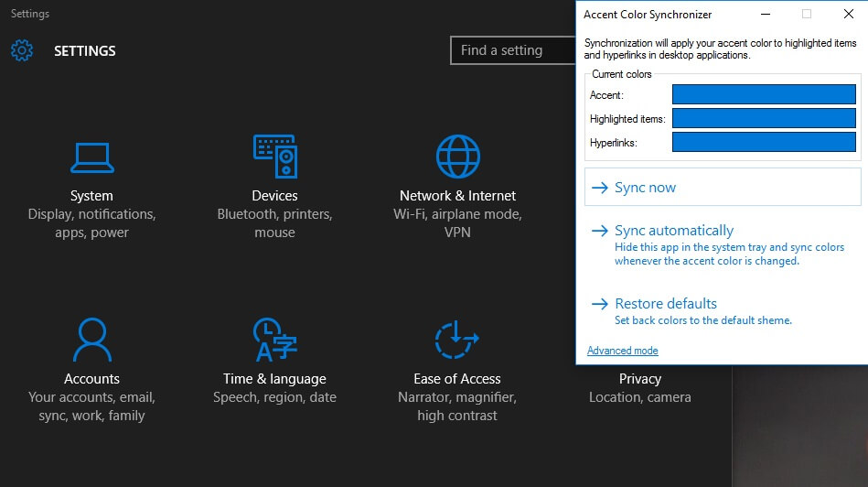Click the Hyperlinks color swatch

coord(764,142)
